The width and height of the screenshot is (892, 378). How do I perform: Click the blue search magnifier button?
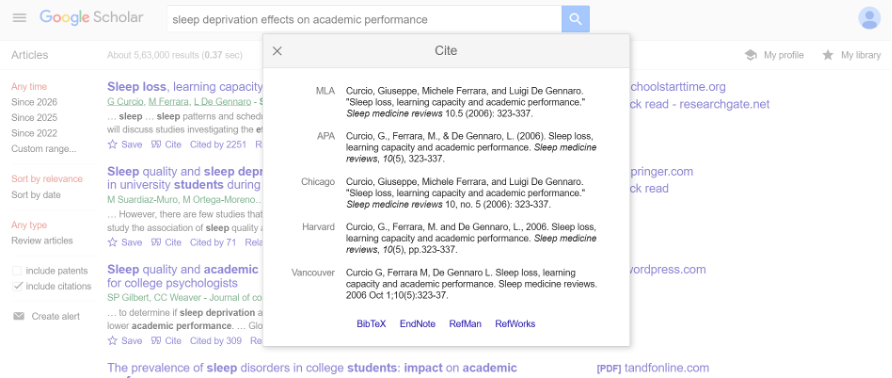(575, 19)
